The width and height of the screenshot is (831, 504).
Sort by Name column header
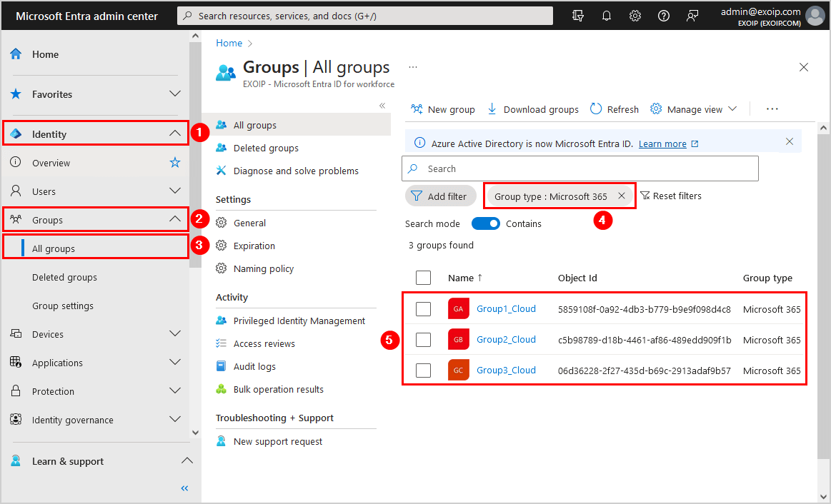pos(464,278)
